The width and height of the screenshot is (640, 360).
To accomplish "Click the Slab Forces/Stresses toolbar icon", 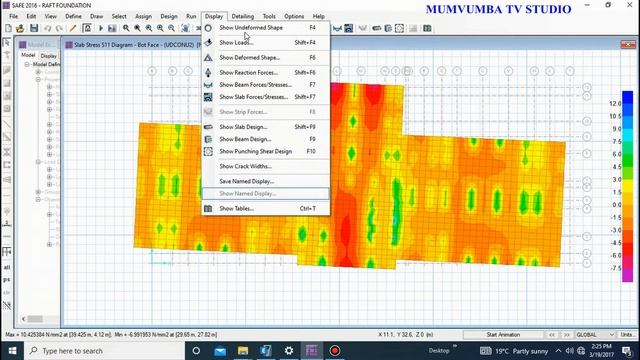I will [x=349, y=28].
